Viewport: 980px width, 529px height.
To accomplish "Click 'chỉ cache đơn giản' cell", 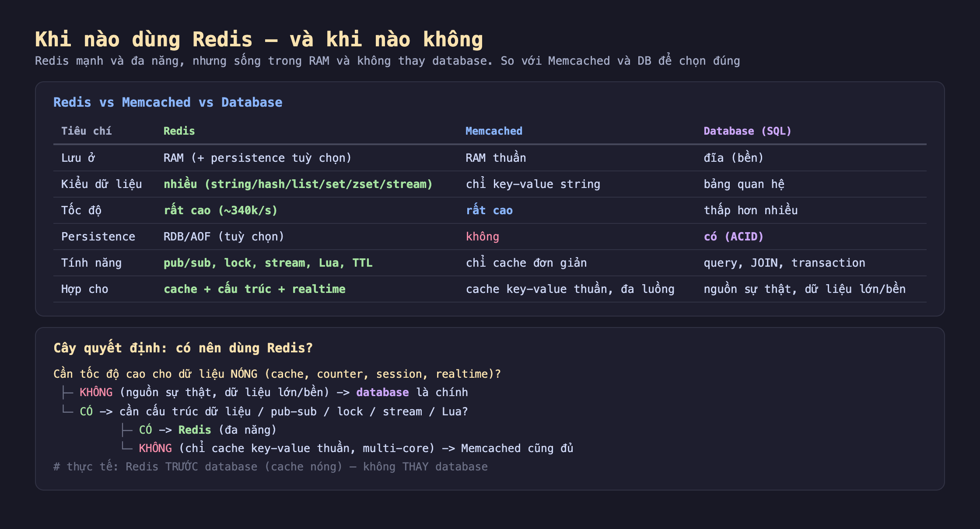I will click(526, 263).
